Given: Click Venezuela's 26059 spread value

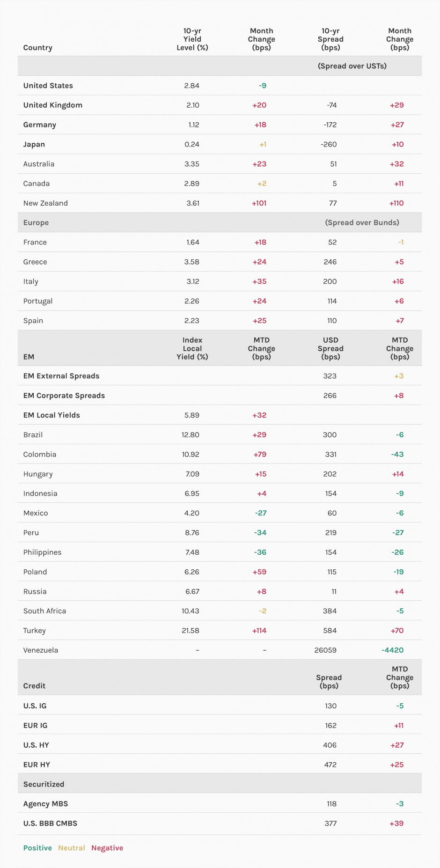Looking at the screenshot, I should (x=325, y=650).
